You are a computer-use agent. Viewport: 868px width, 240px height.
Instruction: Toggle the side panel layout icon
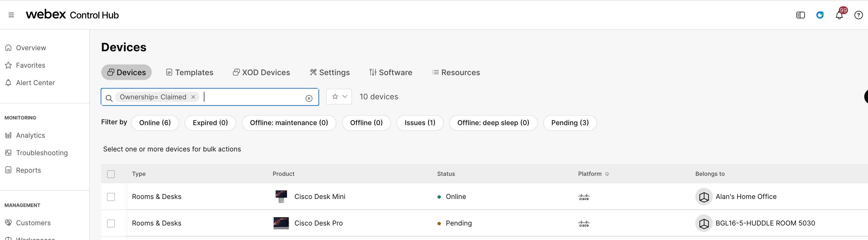800,15
